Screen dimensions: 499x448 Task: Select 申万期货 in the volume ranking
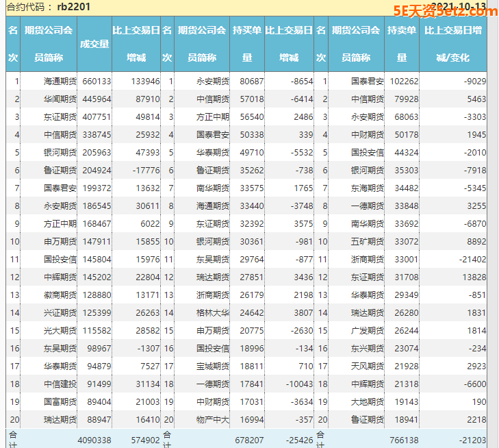click(60, 242)
